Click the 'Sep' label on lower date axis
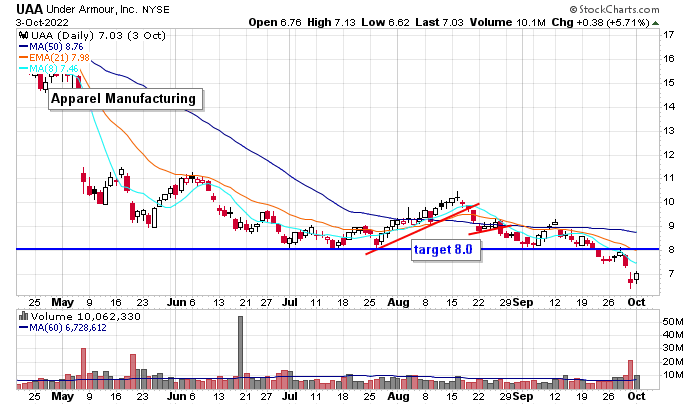The image size is (700, 405). 523,396
